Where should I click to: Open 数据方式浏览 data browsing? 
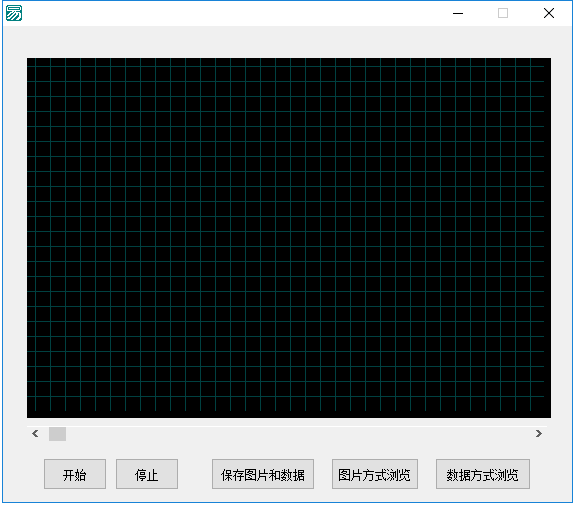[x=483, y=474]
